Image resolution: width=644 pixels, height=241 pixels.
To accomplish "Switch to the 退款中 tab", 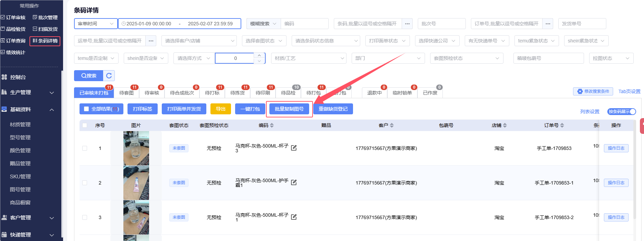I will (374, 93).
